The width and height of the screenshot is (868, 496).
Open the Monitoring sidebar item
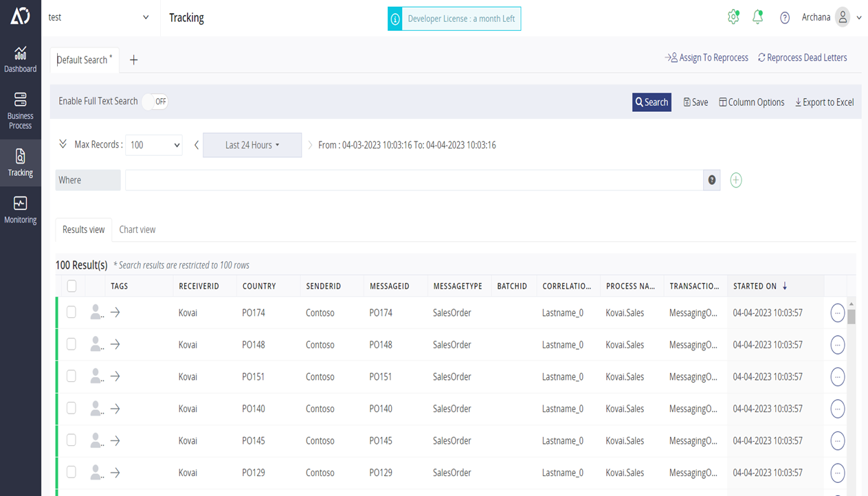pos(20,210)
